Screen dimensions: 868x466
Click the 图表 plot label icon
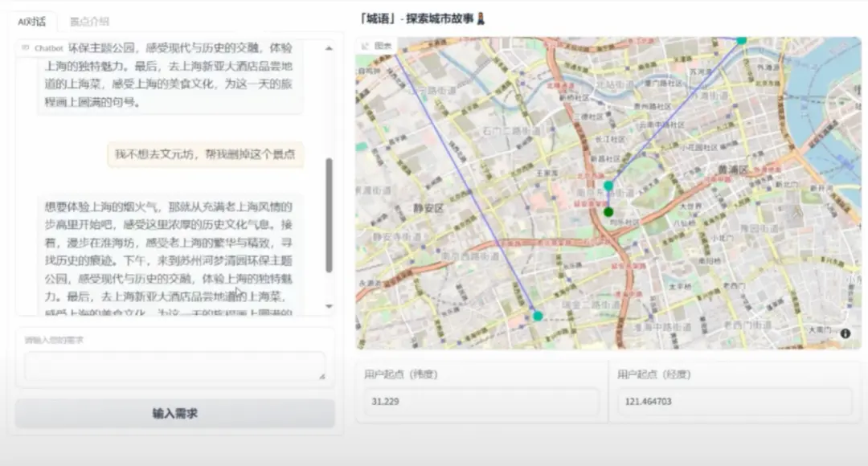click(365, 46)
